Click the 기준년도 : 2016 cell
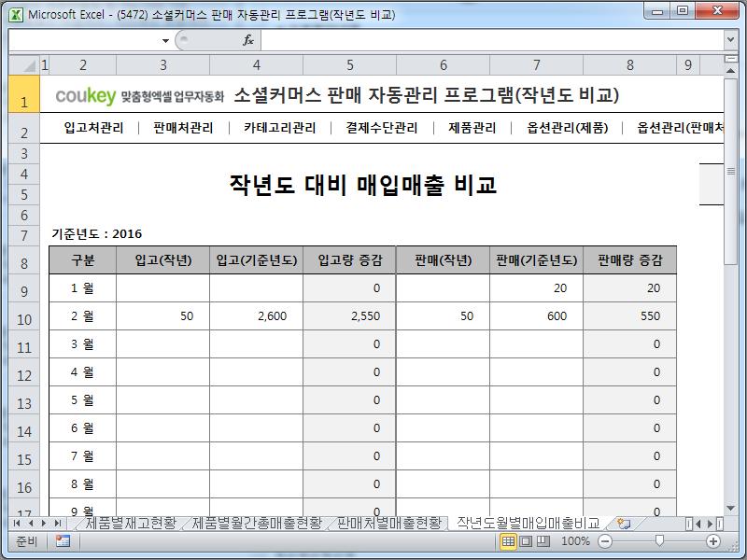This screenshot has width=747, height=560. coord(97,234)
